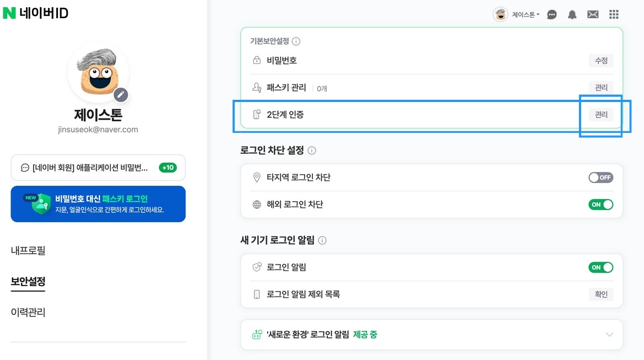Click the 패스키 로그인 promo banner
Viewport: 644px width, 360px height.
click(98, 204)
